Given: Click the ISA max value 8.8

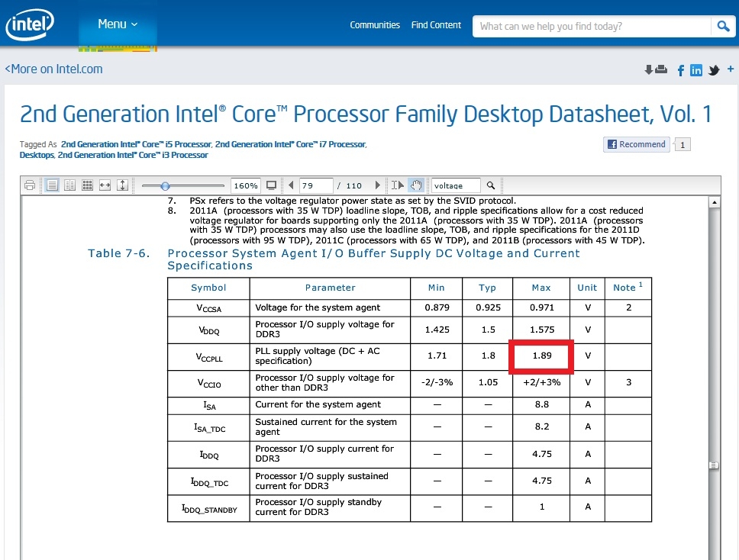Looking at the screenshot, I should pyautogui.click(x=541, y=404).
